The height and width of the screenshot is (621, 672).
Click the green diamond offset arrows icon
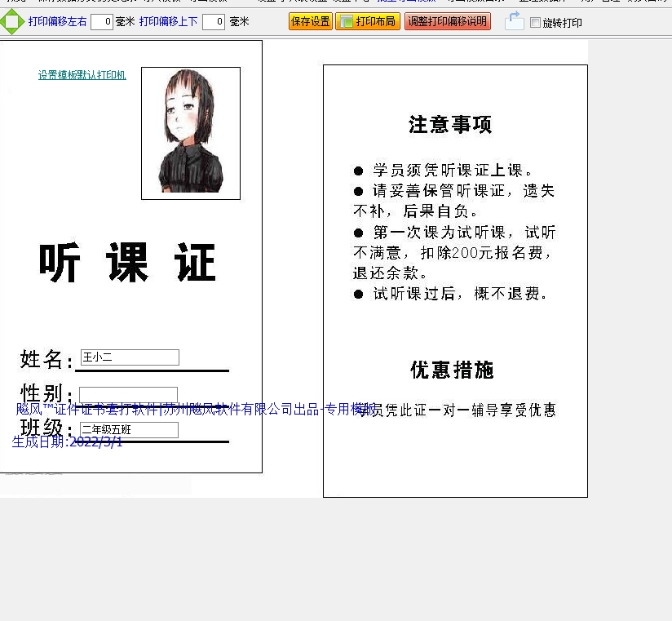click(11, 22)
